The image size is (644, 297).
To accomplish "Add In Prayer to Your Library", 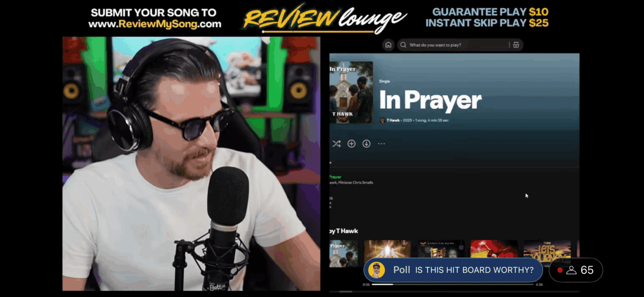I will pyautogui.click(x=352, y=144).
